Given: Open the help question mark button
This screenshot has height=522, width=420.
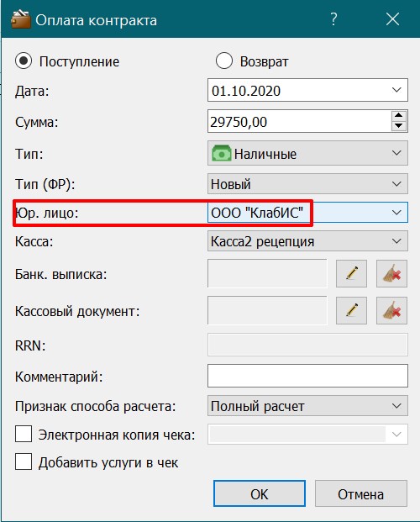Looking at the screenshot, I should point(333,19).
